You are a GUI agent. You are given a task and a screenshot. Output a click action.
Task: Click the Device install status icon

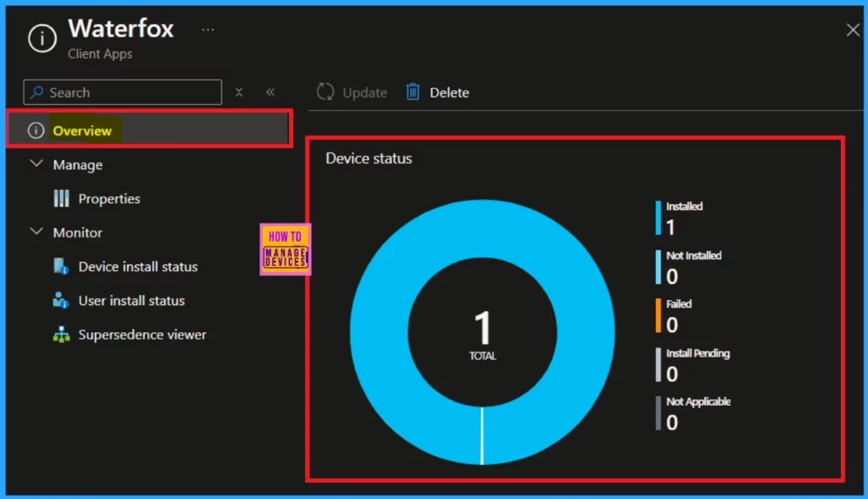point(61,266)
